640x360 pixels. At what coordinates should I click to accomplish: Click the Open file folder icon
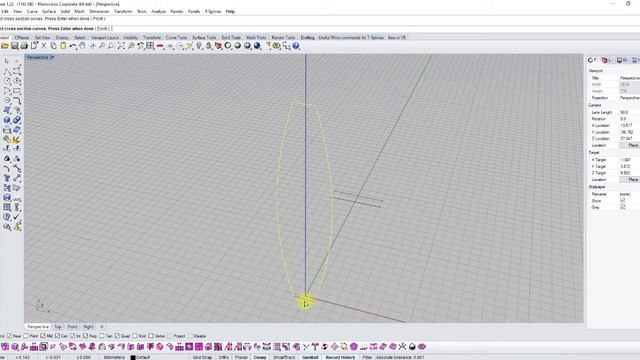5,46
